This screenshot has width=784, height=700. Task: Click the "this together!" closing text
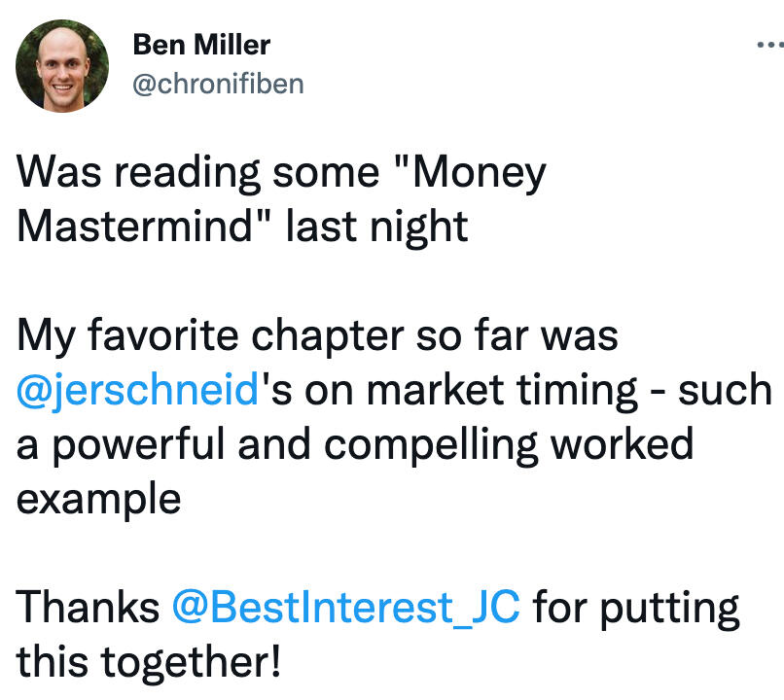149,661
